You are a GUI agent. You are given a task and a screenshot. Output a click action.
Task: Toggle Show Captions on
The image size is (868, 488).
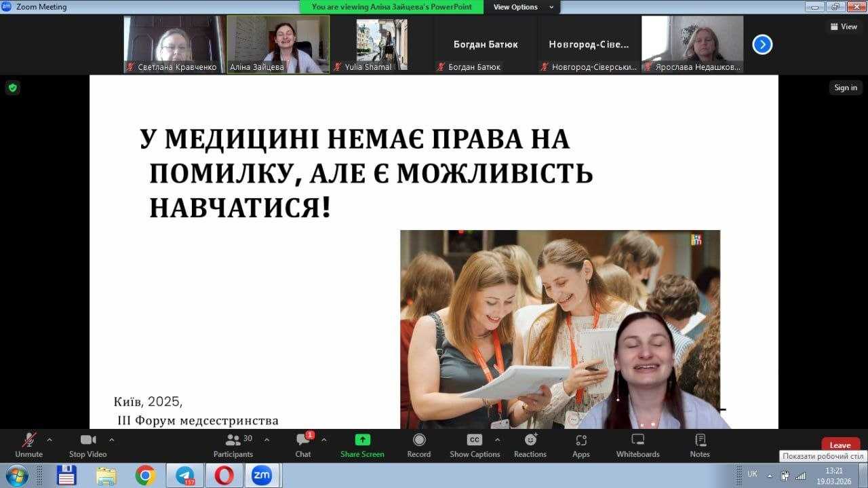click(x=475, y=440)
